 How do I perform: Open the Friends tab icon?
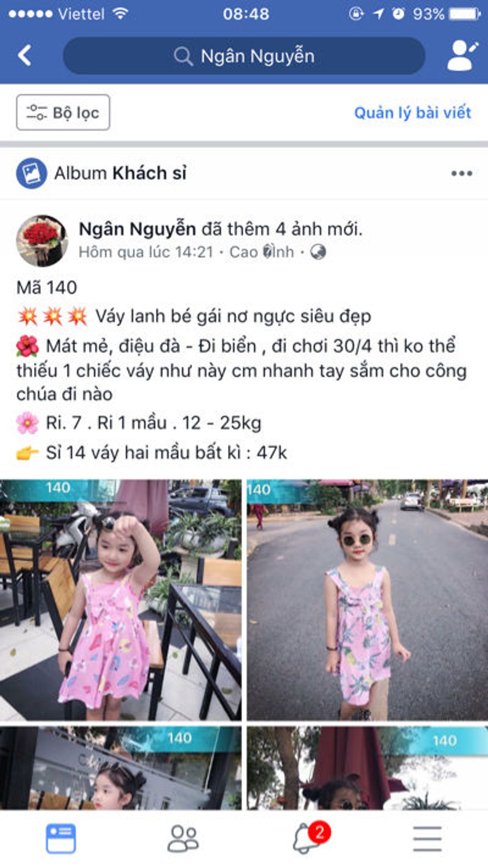(x=183, y=838)
